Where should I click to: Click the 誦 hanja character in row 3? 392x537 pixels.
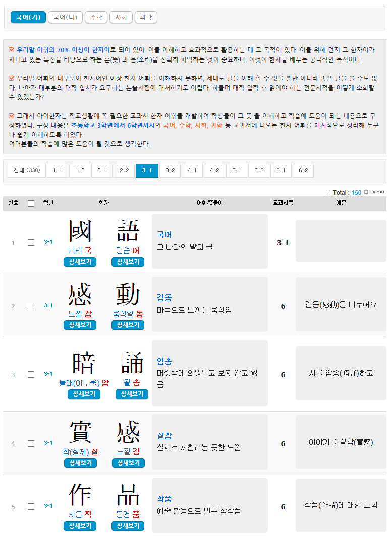point(132,364)
